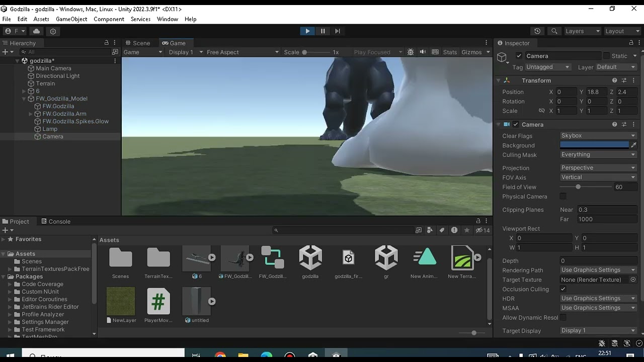
Task: Enable Allow Dynamic Resolution checkbox
Action: tap(563, 318)
